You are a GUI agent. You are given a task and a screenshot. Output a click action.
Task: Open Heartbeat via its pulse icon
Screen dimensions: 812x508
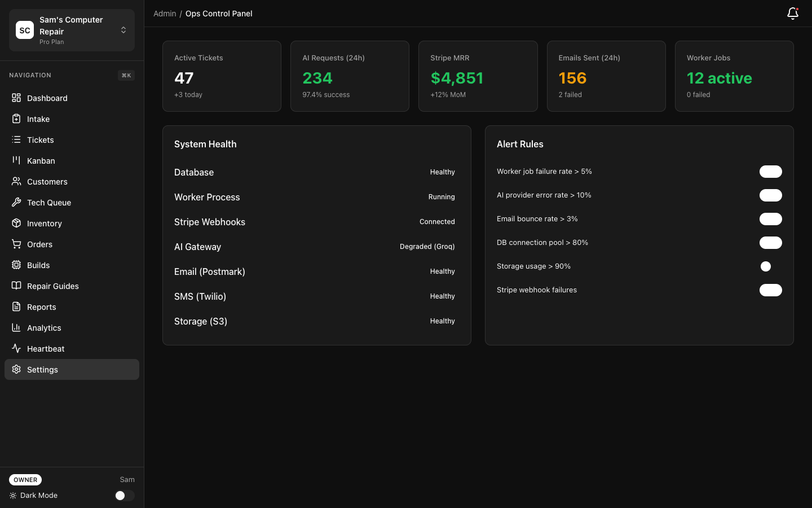click(16, 348)
